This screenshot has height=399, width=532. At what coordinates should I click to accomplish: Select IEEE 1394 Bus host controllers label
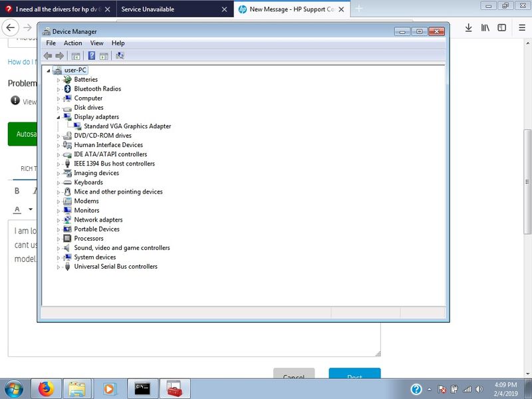(114, 164)
